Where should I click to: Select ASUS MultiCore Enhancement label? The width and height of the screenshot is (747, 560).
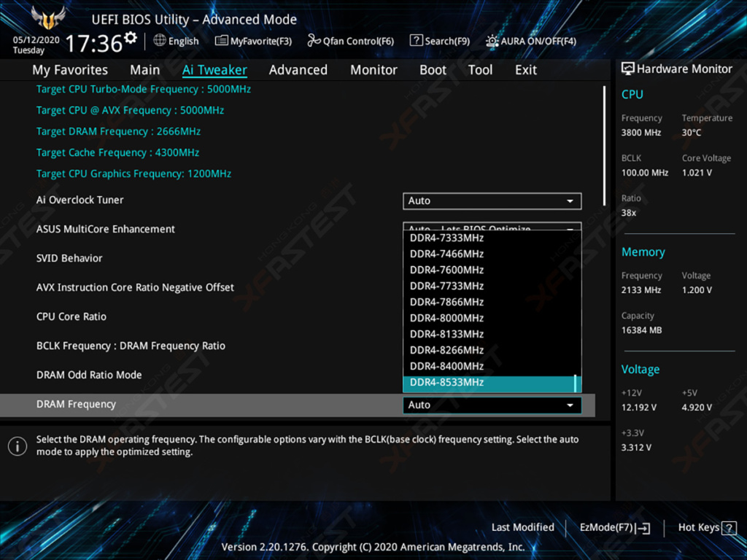coord(106,230)
